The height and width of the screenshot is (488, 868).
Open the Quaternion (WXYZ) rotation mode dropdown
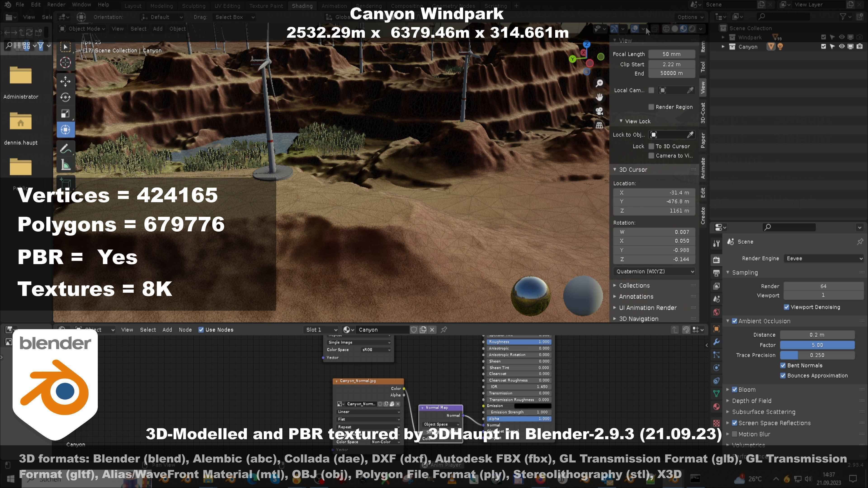pyautogui.click(x=654, y=271)
